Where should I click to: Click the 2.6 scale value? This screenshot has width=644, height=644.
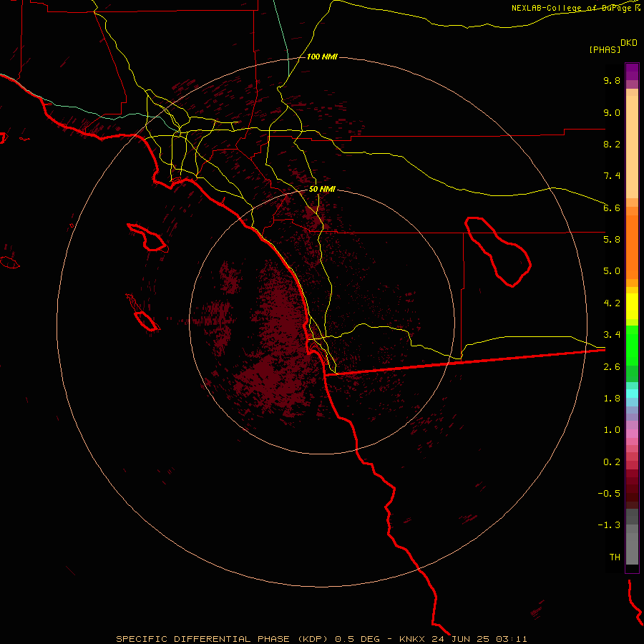(612, 367)
